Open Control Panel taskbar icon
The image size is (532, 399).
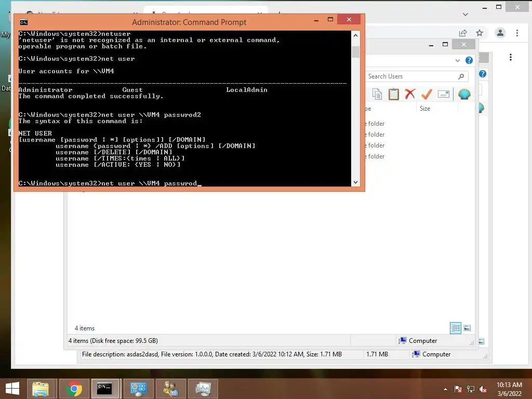138,389
